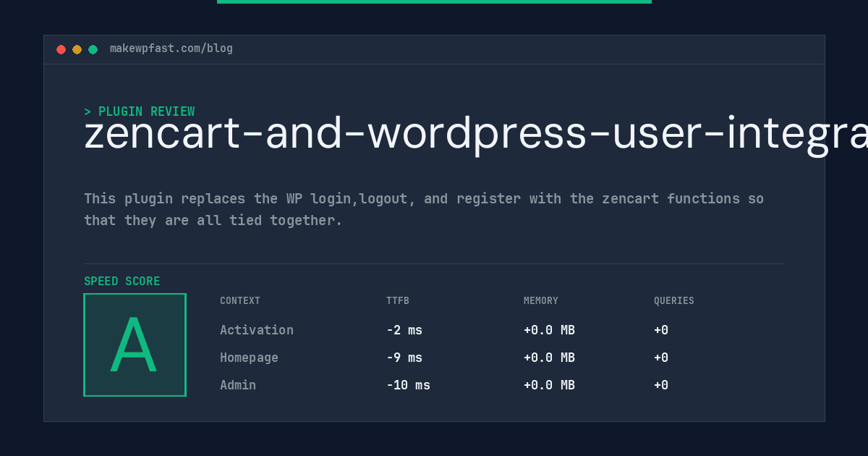Click the red close dot

pos(61,49)
